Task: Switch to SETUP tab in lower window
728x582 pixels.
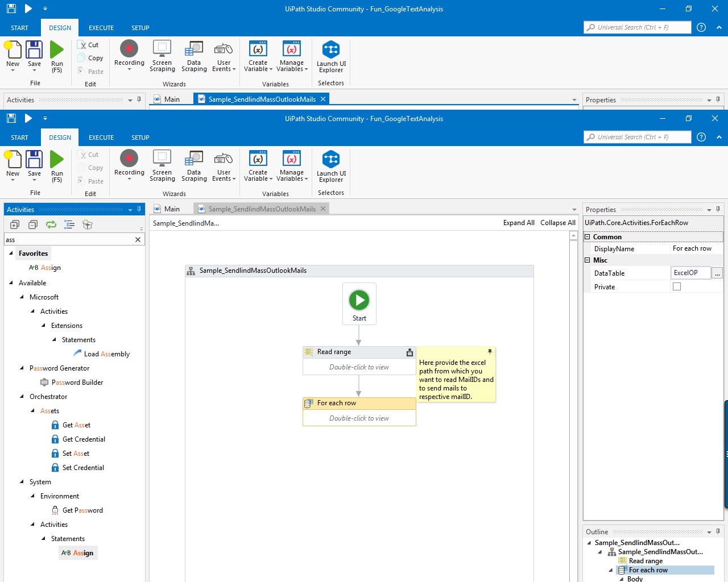Action: point(140,138)
